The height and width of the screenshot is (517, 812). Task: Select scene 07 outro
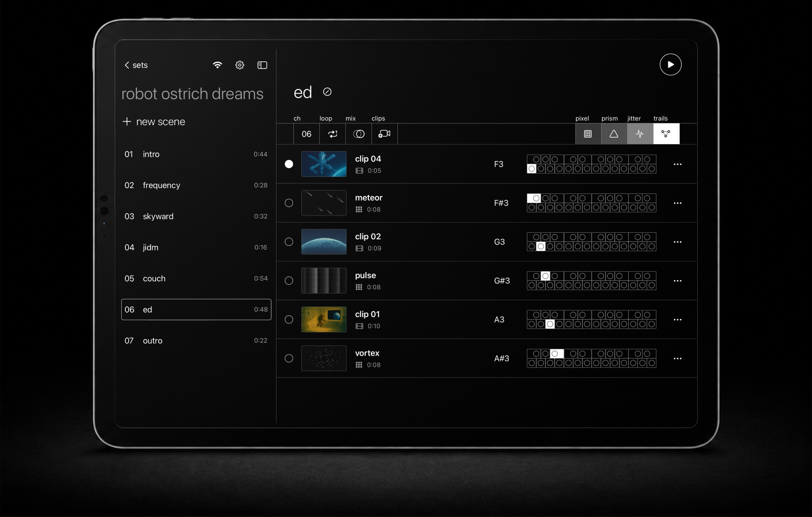pos(196,340)
